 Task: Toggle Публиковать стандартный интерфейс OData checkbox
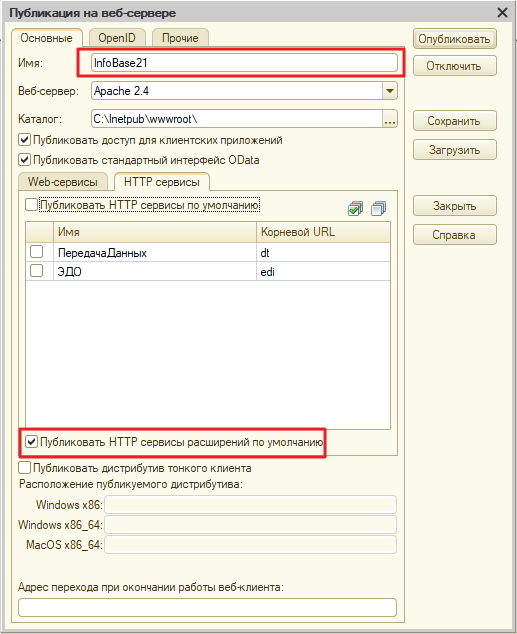point(25,160)
